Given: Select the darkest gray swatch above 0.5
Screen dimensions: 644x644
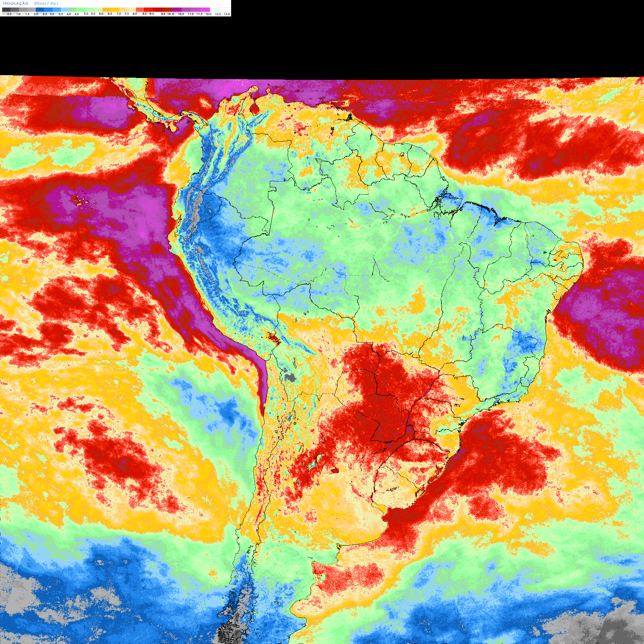Looking at the screenshot, I should (6, 10).
